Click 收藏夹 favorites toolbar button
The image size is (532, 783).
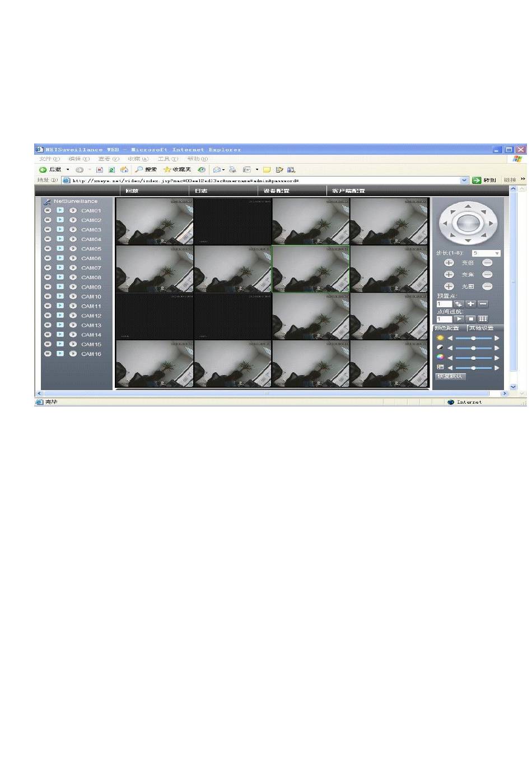(177, 169)
